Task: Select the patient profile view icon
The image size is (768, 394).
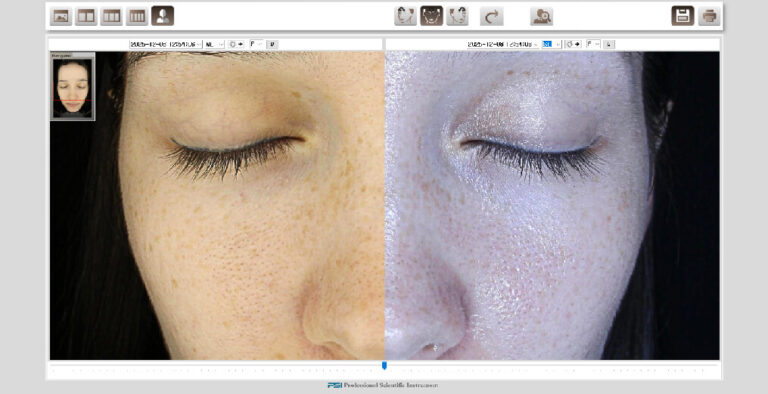Action: click(x=163, y=16)
